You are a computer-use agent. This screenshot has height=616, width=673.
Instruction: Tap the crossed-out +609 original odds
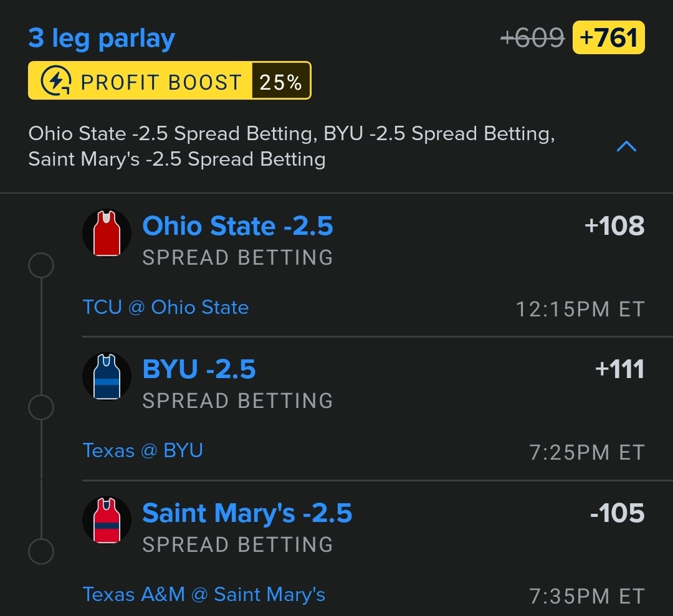532,38
